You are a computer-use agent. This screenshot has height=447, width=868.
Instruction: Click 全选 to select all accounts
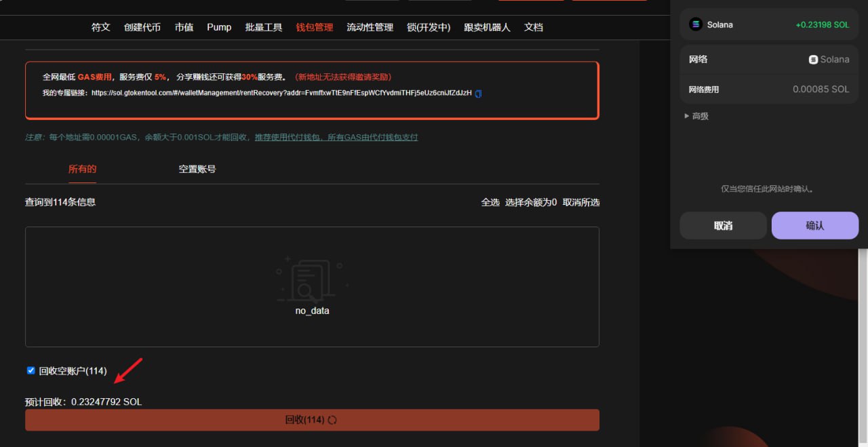(x=490, y=202)
